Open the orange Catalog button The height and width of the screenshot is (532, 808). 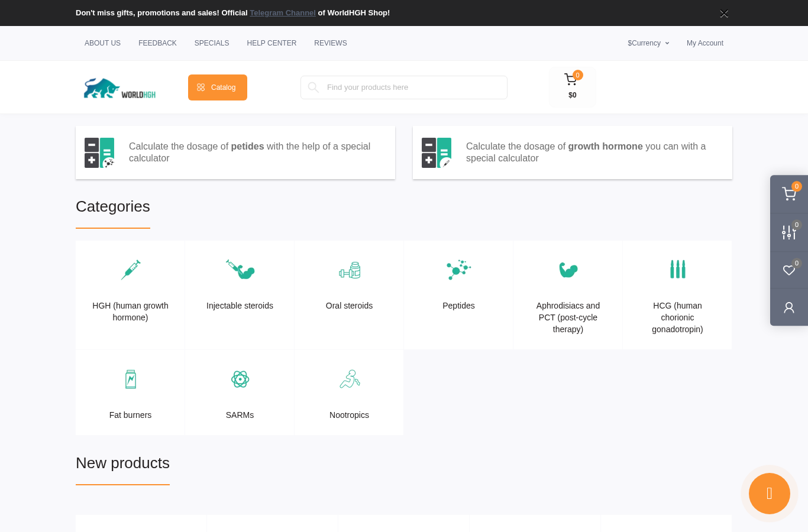(x=218, y=87)
